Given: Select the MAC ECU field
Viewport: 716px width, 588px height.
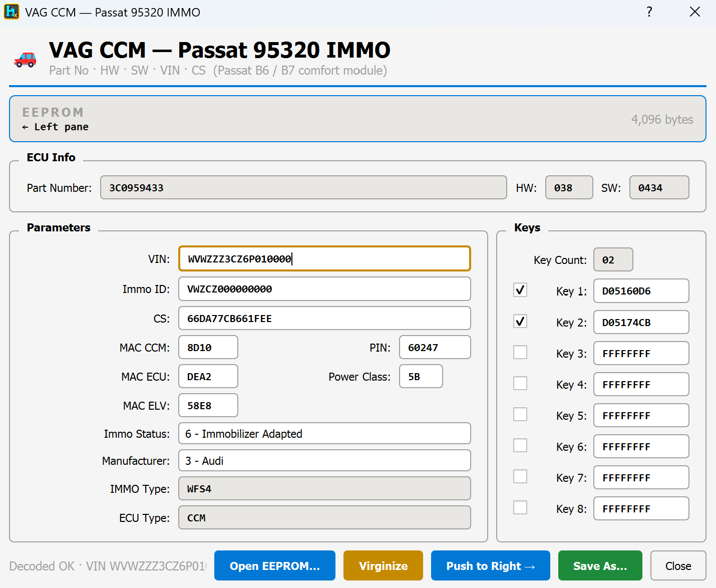Looking at the screenshot, I should click(208, 376).
